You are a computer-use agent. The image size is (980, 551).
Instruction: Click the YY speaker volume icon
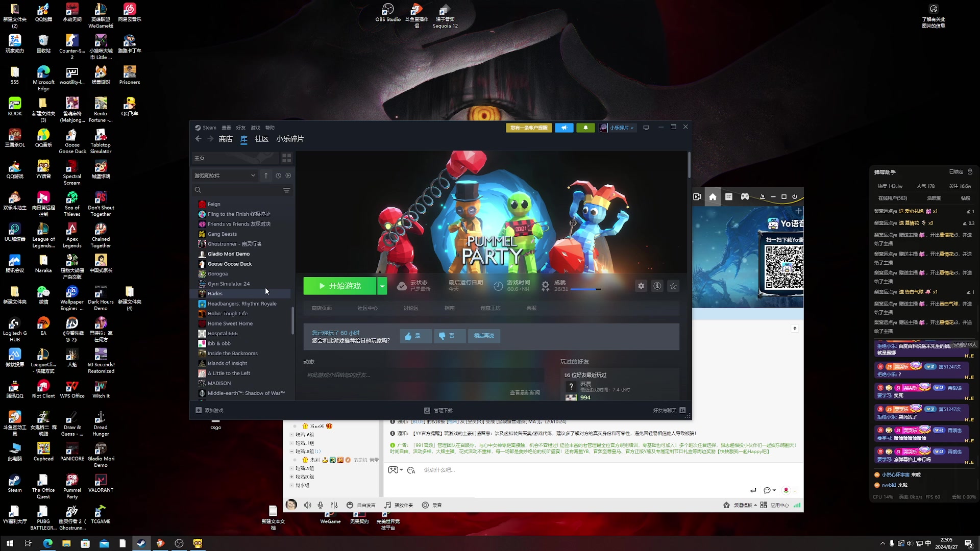click(x=307, y=505)
